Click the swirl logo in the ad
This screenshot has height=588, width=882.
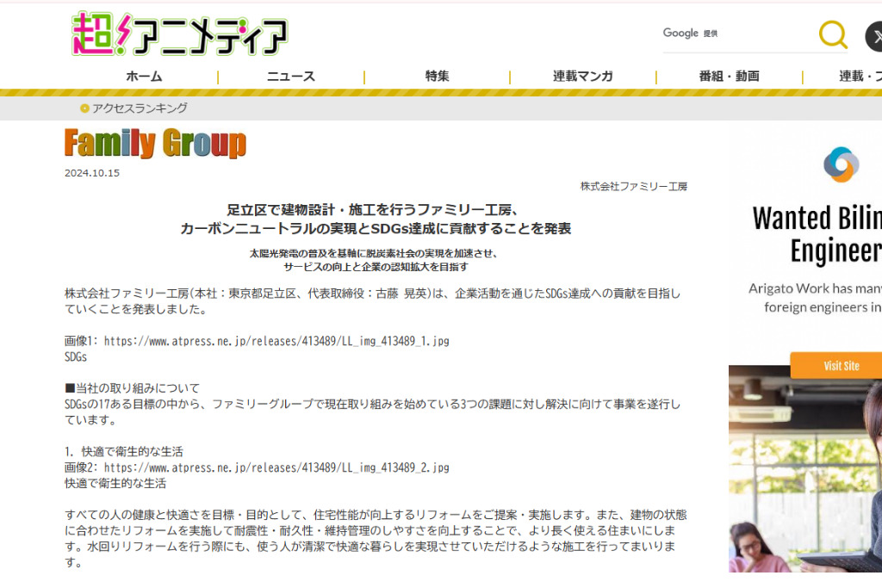[x=841, y=164]
